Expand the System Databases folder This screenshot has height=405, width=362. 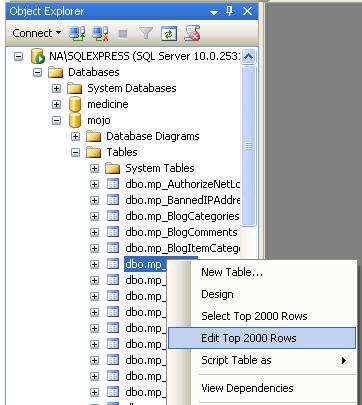point(56,88)
